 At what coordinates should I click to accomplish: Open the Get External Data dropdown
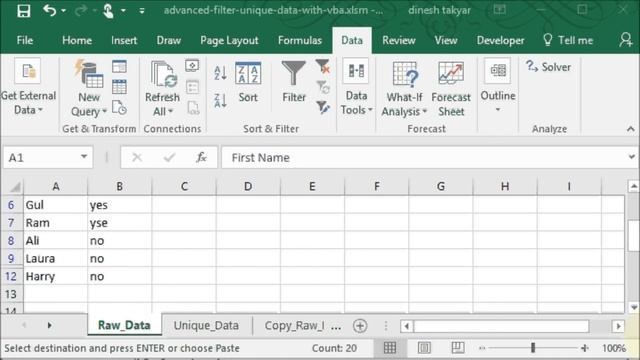(29, 87)
